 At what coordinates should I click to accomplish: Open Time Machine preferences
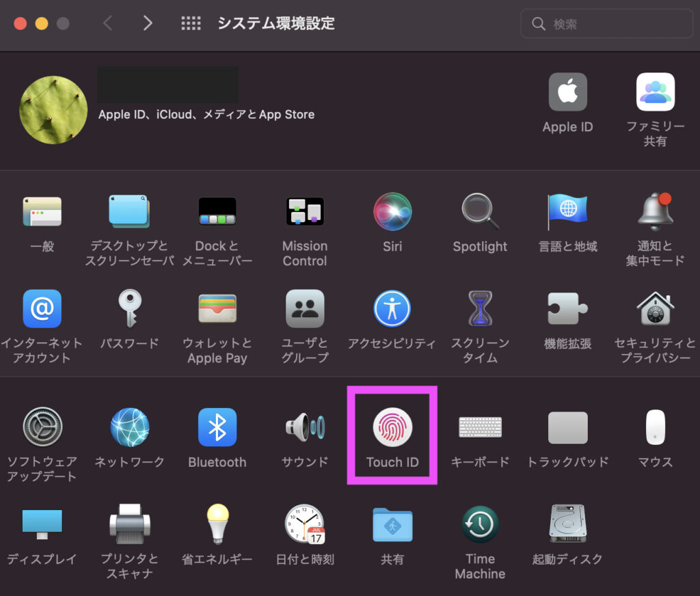tap(480, 524)
